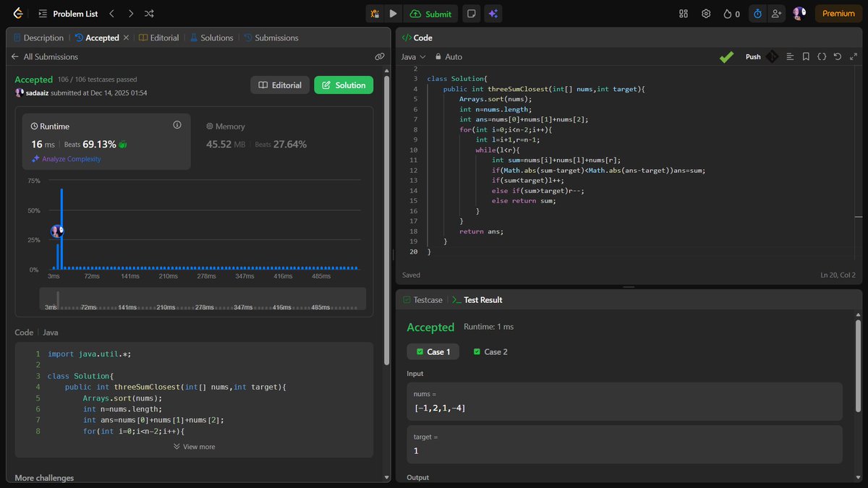Click the Premium button
Image resolution: width=868 pixels, height=488 pixels.
pyautogui.click(x=838, y=13)
